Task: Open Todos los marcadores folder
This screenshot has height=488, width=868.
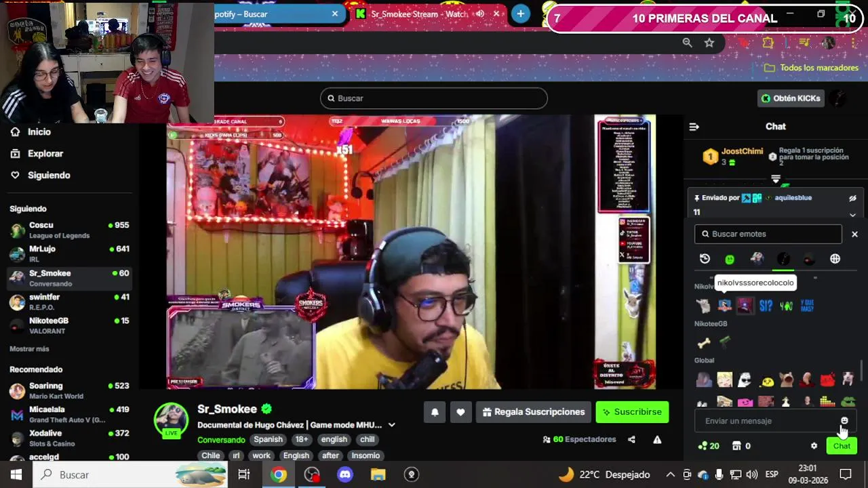Action: (811, 68)
